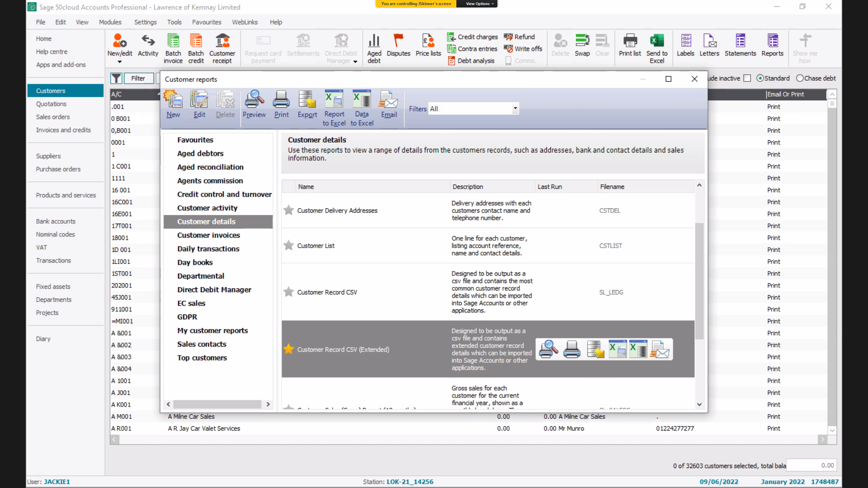Viewport: 868px width, 488px height.
Task: Open the New report wizard in Customer reports
Action: (173, 105)
